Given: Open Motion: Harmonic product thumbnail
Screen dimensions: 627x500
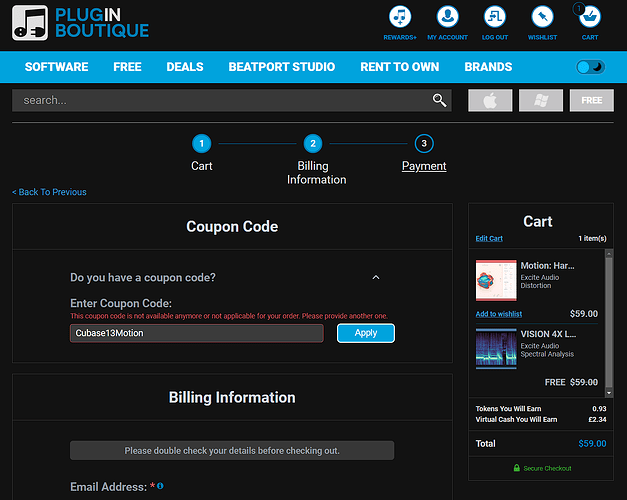Looking at the screenshot, I should pyautogui.click(x=496, y=280).
